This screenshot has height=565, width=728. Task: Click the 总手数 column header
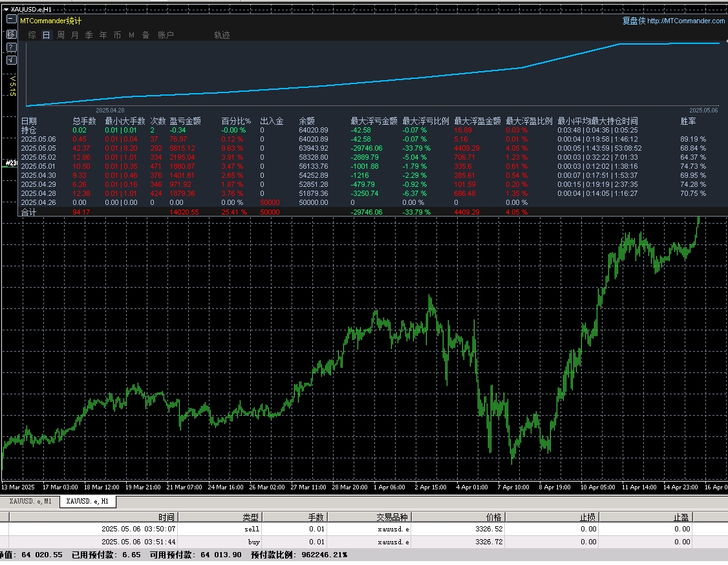85,121
